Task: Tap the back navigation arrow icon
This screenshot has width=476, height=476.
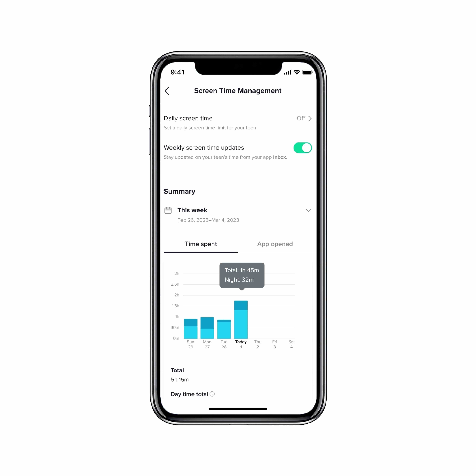Action: (x=167, y=91)
